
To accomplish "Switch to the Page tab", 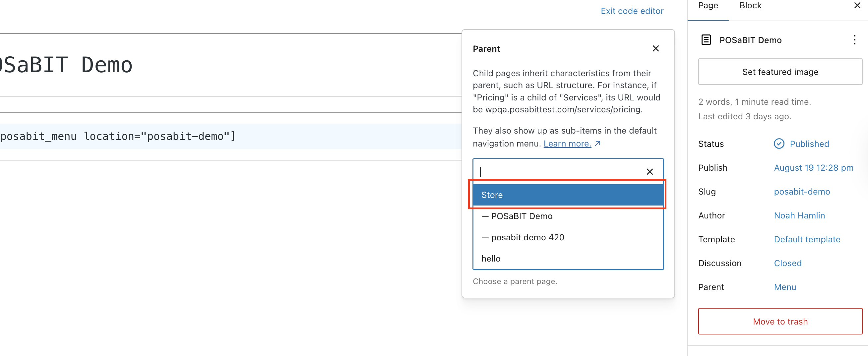I will [708, 6].
